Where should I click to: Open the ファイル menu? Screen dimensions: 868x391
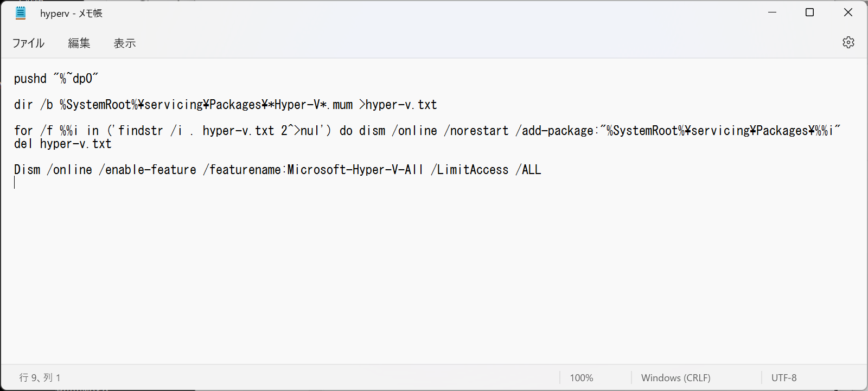point(28,43)
